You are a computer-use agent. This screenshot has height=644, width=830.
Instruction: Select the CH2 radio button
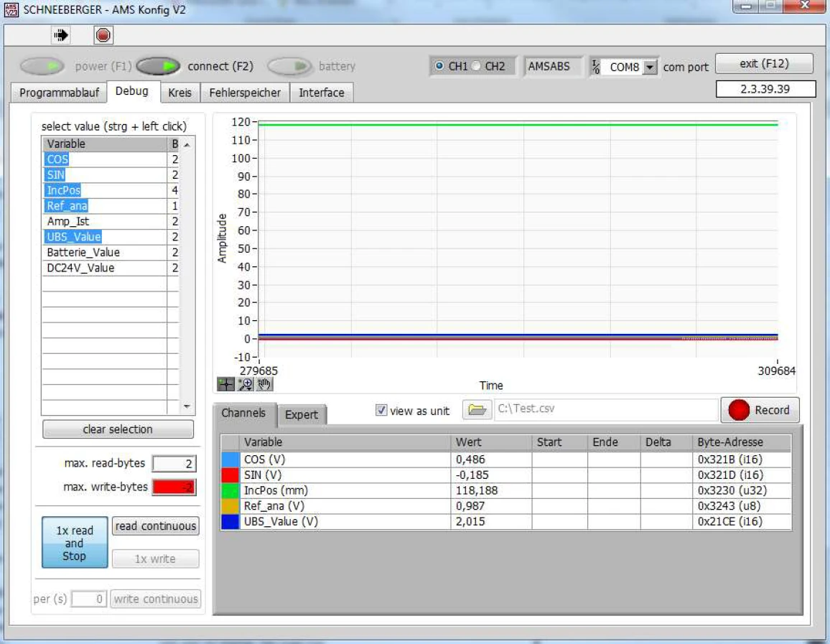pos(476,66)
